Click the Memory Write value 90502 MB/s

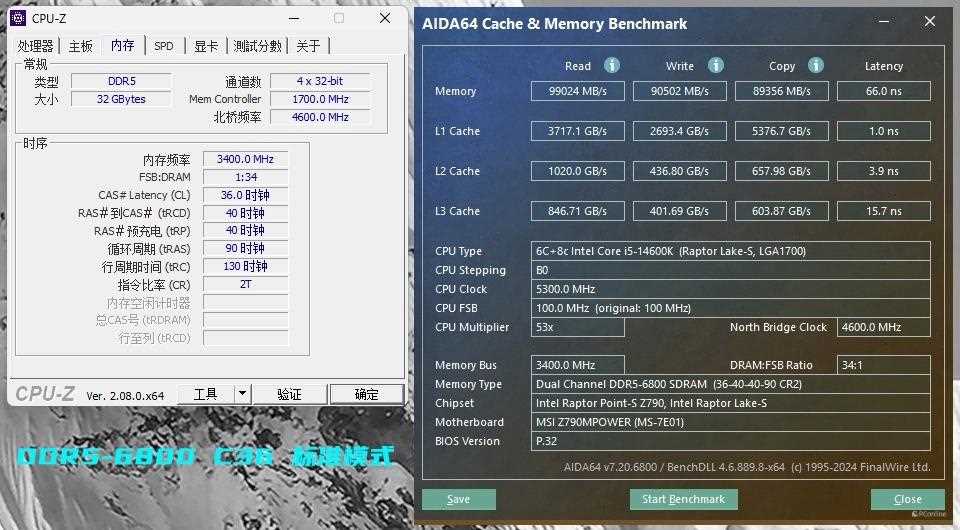(680, 91)
